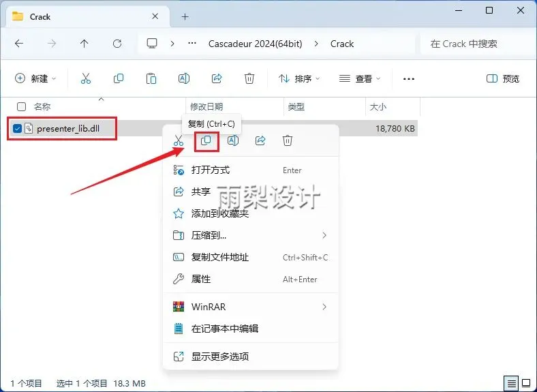Image resolution: width=537 pixels, height=392 pixels.
Task: Choose 复制文件地址 from the context menu
Action: (x=251, y=257)
